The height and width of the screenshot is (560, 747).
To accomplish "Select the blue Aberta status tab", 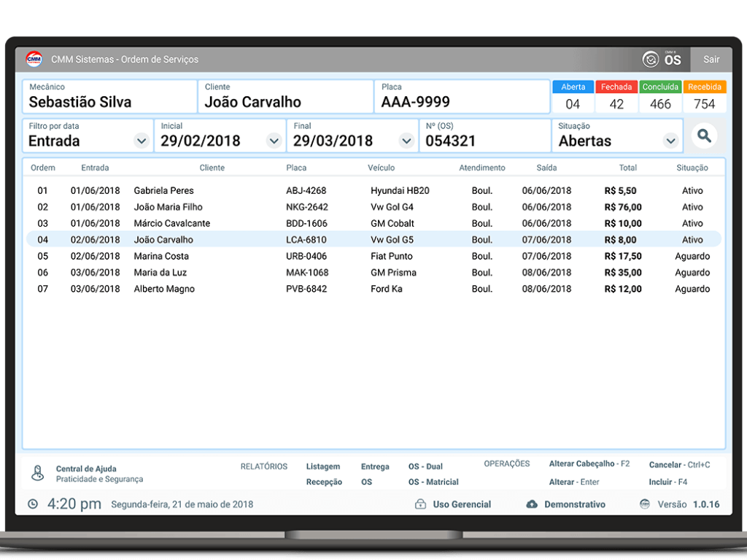I will coord(573,87).
